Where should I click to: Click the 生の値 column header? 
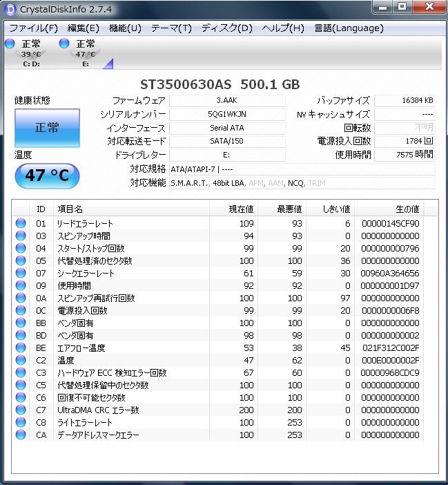pos(389,209)
